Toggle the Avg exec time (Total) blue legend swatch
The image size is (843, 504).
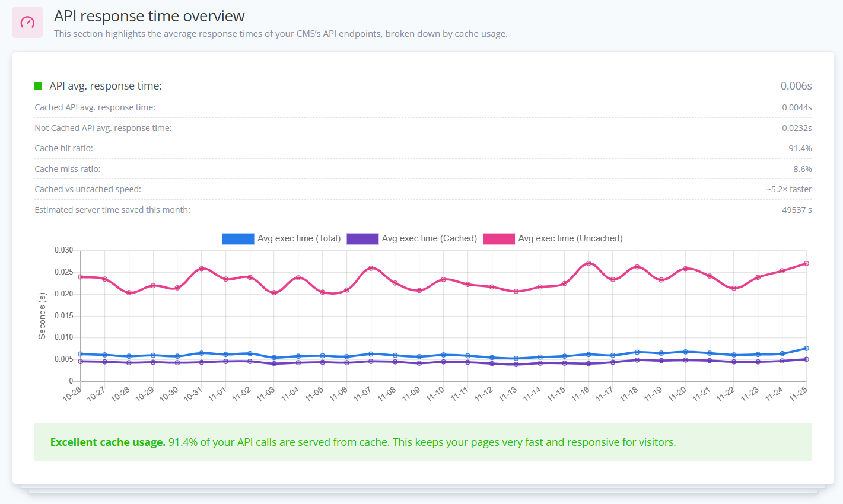(x=238, y=238)
